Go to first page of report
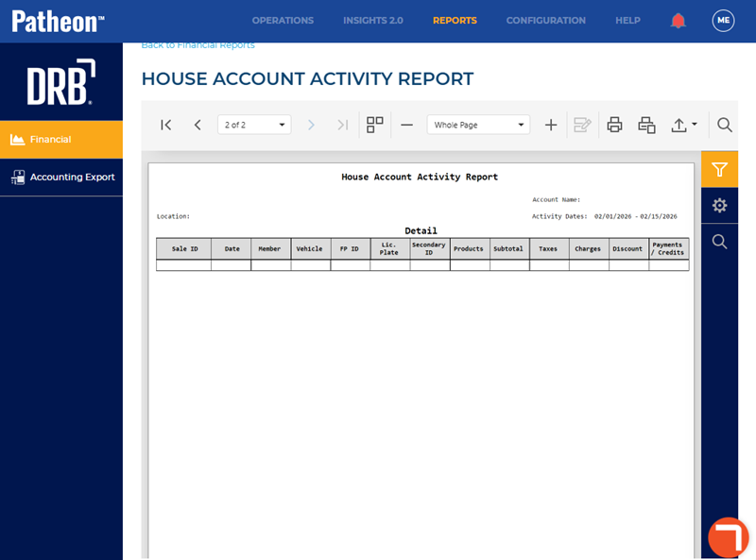The width and height of the screenshot is (756, 560). (166, 125)
